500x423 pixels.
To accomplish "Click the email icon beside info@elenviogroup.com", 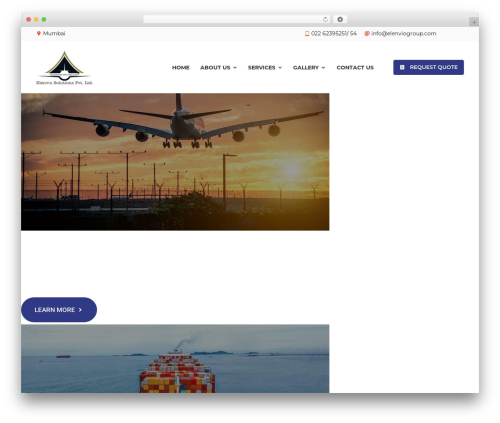I will 367,33.
